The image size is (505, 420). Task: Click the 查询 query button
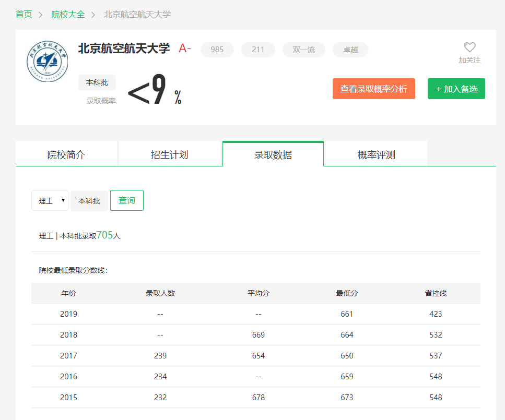click(x=127, y=200)
